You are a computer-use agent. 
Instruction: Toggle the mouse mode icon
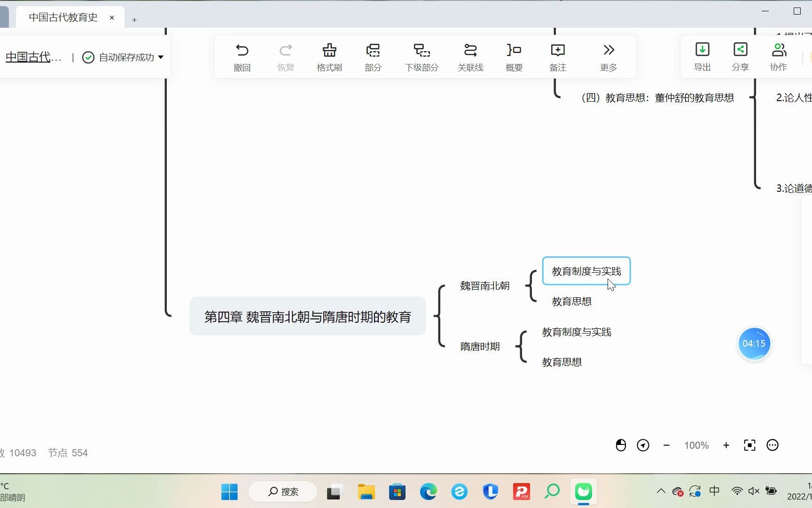[621, 445]
